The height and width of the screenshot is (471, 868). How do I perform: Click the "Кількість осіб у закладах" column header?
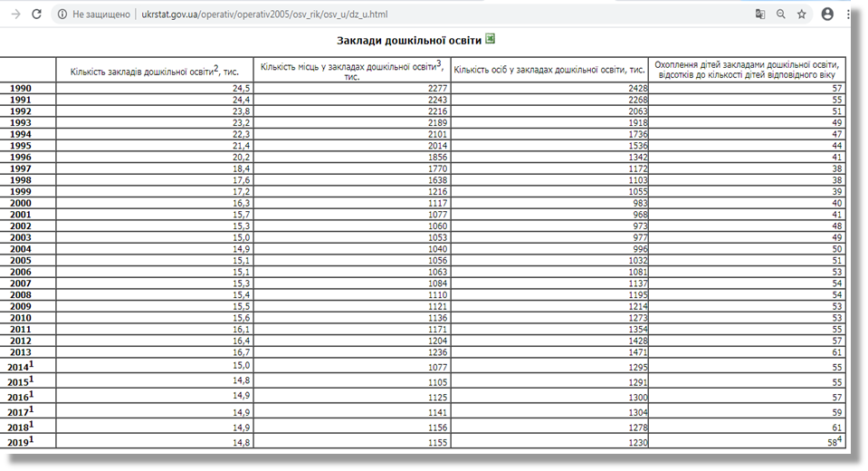[548, 70]
